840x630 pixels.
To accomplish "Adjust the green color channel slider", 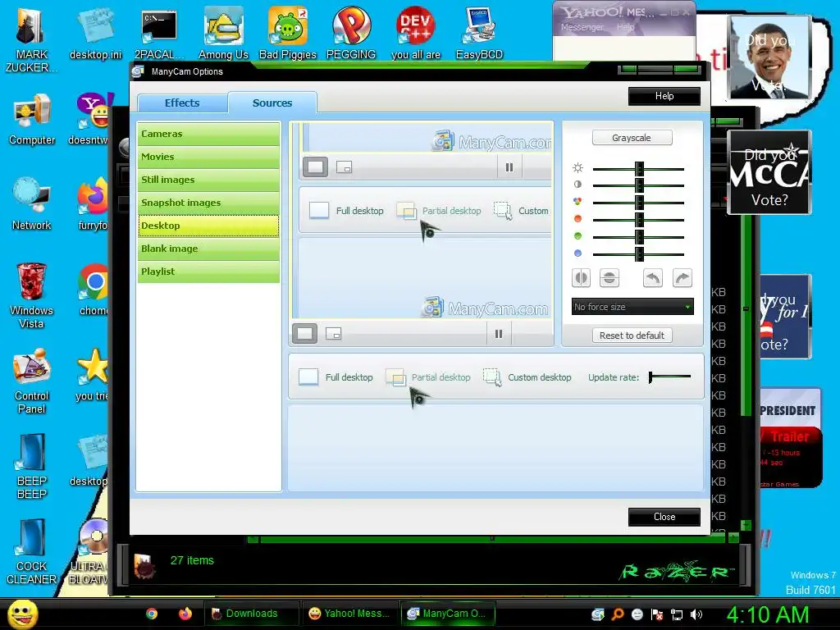I will tap(638, 237).
